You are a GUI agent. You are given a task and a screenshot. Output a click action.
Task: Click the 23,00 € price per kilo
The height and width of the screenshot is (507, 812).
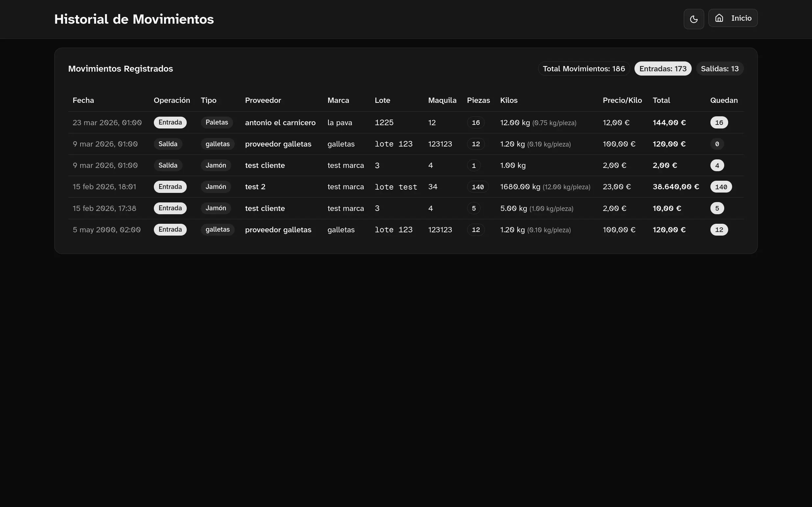pos(616,187)
